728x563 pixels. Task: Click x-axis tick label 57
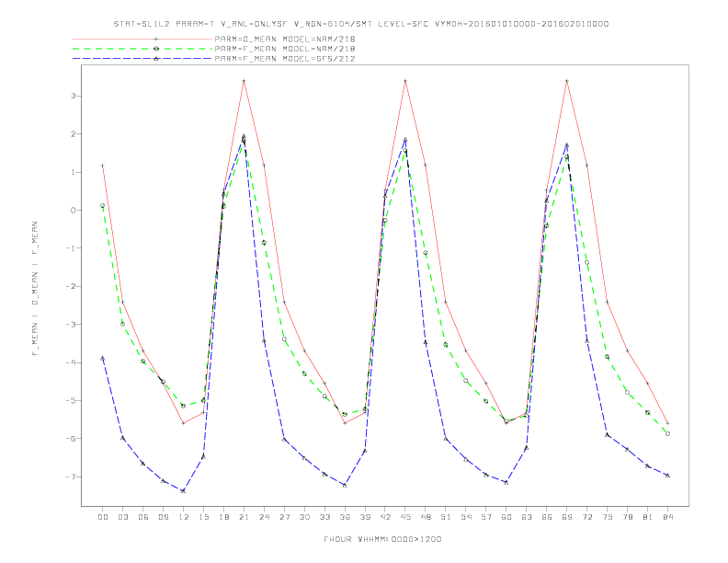pyautogui.click(x=486, y=517)
